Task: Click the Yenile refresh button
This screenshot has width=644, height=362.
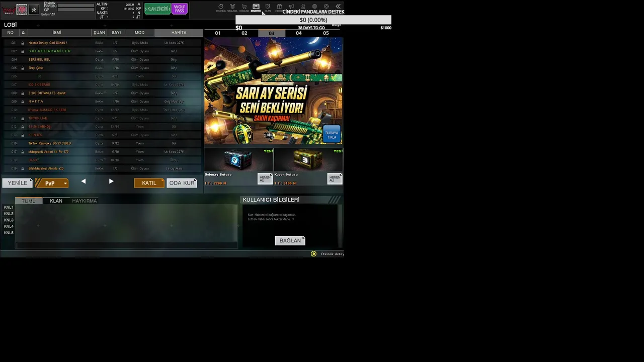Action: [18, 183]
